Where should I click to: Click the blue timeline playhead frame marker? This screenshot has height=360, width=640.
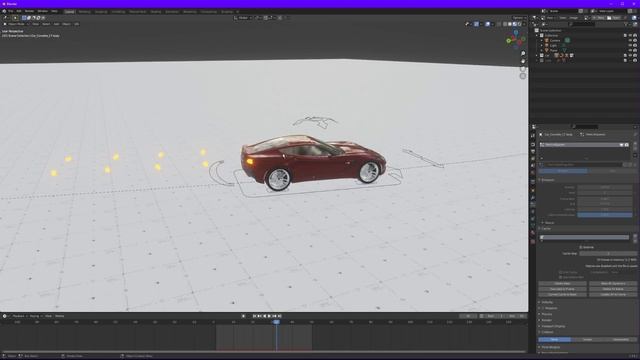pos(276,322)
